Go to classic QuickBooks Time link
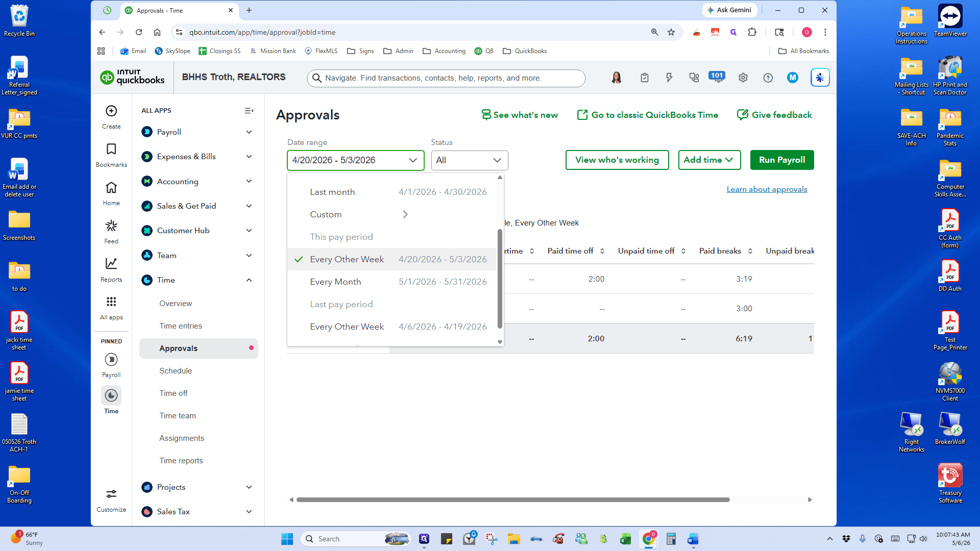Image resolution: width=980 pixels, height=551 pixels. point(648,115)
